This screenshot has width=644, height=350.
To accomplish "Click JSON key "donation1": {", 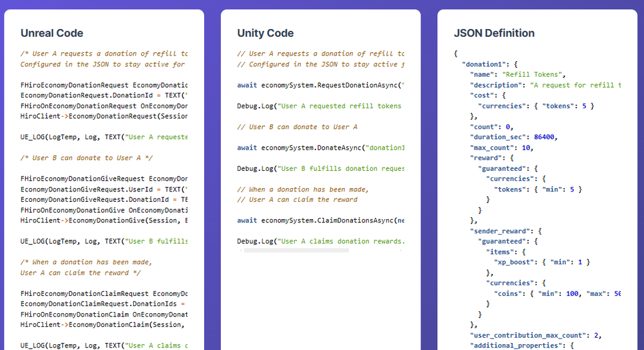I will (489, 64).
